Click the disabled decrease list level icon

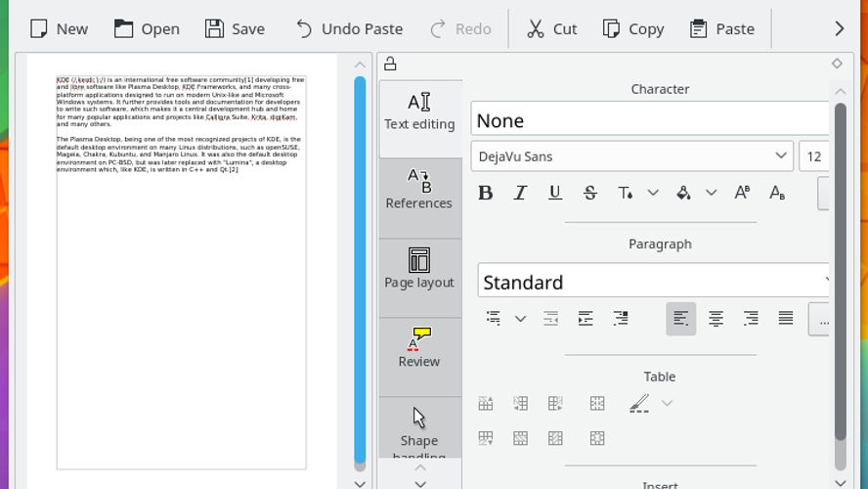(550, 319)
